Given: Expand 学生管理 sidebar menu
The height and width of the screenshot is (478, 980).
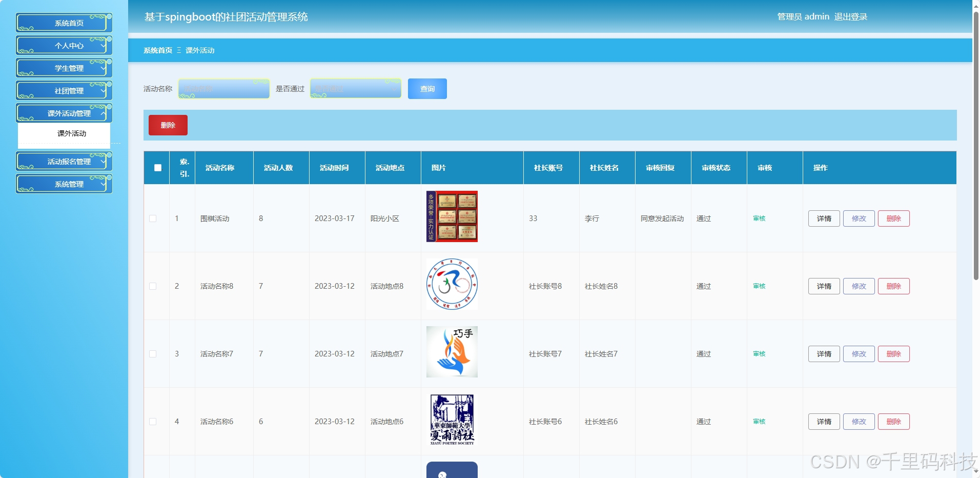Looking at the screenshot, I should click(x=64, y=68).
